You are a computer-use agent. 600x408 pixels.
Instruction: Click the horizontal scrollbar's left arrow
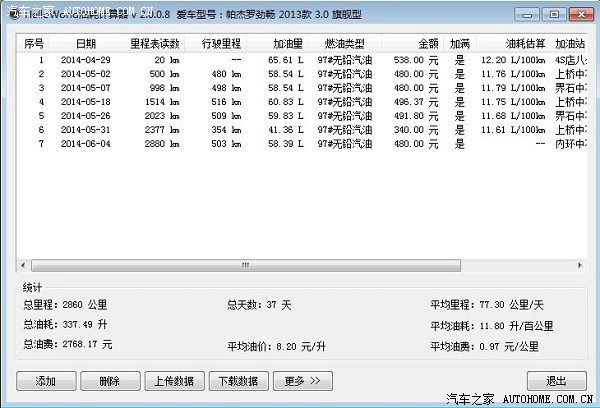coord(23,266)
